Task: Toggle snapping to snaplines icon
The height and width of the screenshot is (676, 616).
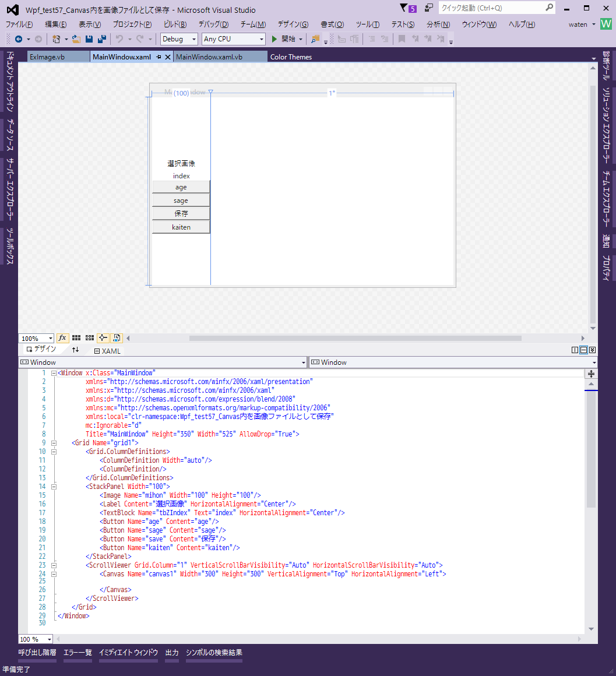Action: (103, 338)
